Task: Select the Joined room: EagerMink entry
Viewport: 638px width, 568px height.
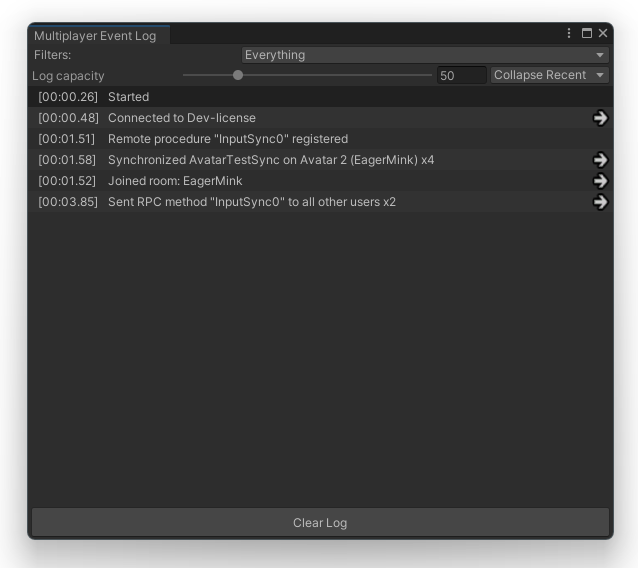Action: pos(175,181)
